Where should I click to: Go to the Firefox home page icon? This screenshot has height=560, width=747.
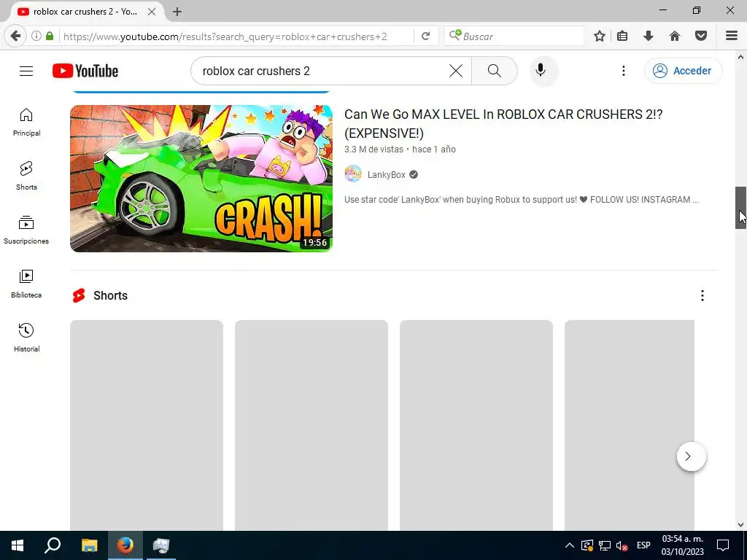pos(675,36)
